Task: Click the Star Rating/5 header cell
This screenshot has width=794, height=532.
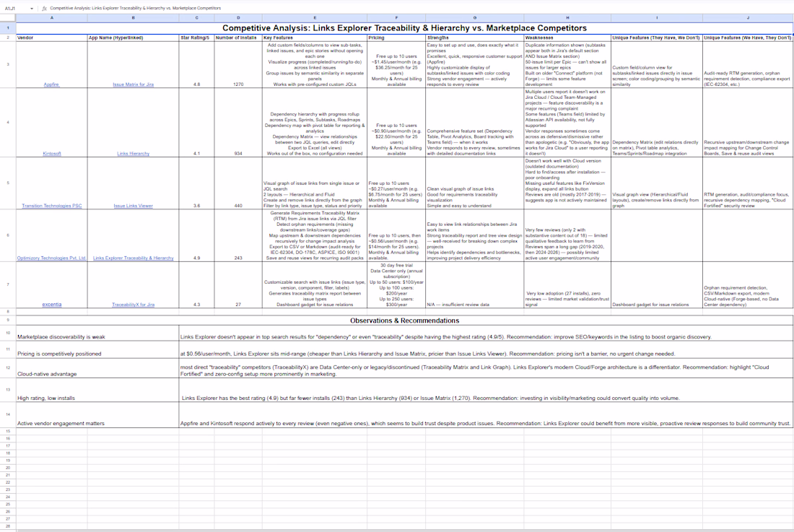Action: 196,38
